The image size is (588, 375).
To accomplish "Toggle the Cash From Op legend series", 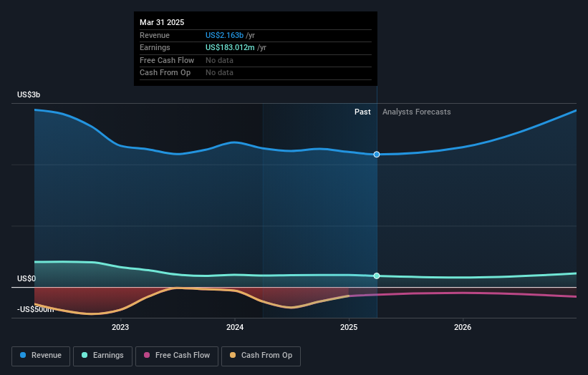I will click(x=261, y=356).
